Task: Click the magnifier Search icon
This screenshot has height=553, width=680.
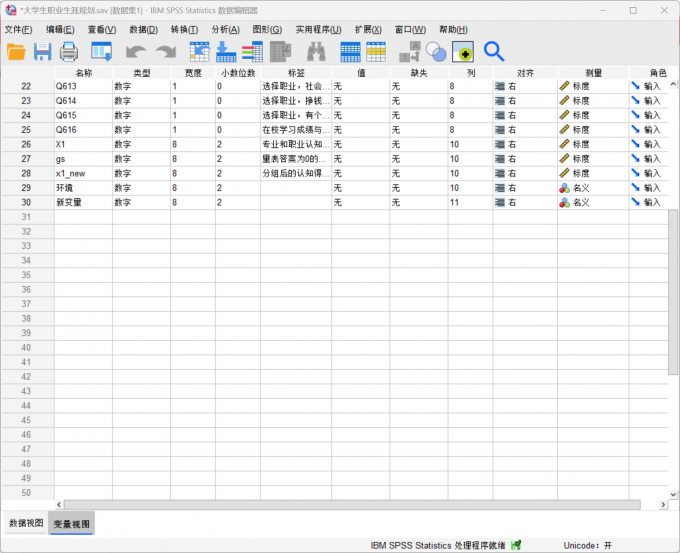Action: [493, 51]
